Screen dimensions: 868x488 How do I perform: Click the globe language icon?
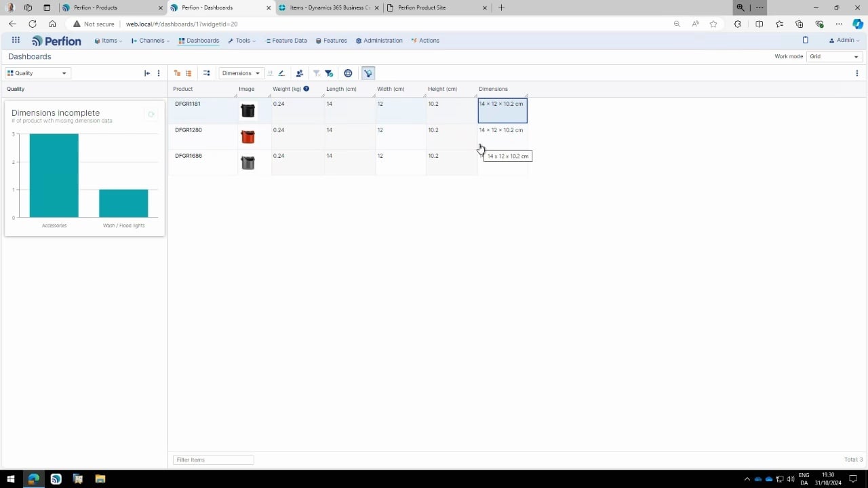pyautogui.click(x=348, y=73)
